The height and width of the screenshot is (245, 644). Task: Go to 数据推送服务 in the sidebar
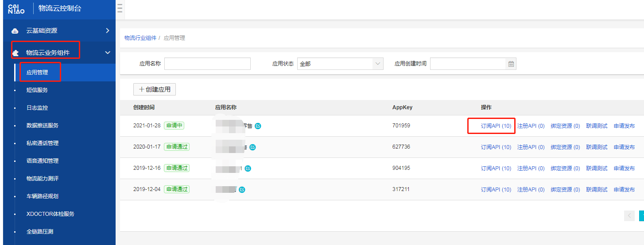[43, 126]
